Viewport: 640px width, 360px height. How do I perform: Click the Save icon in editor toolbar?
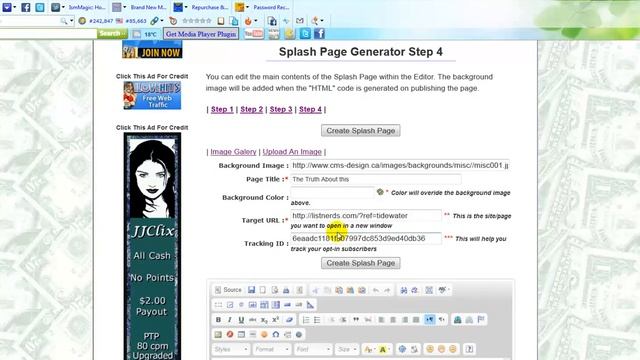click(x=251, y=290)
